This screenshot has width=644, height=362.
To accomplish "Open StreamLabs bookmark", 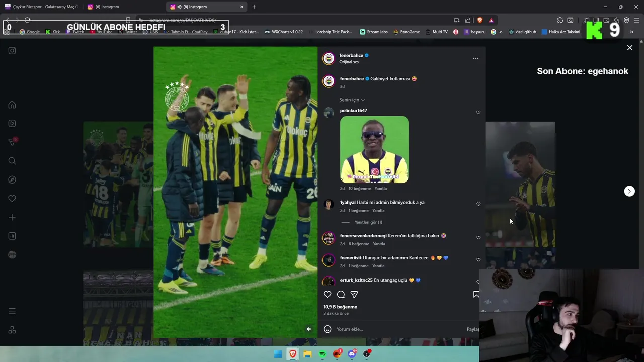I will [373, 32].
